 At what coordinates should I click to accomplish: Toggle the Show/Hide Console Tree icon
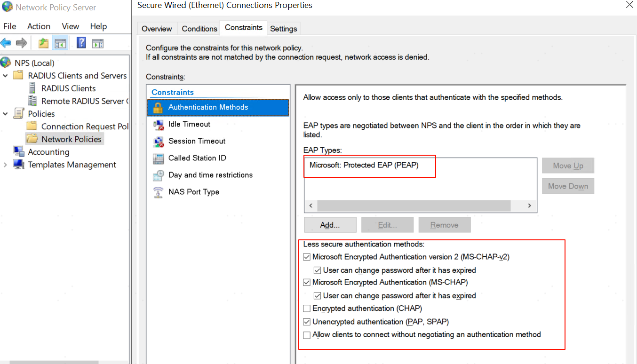coord(60,43)
